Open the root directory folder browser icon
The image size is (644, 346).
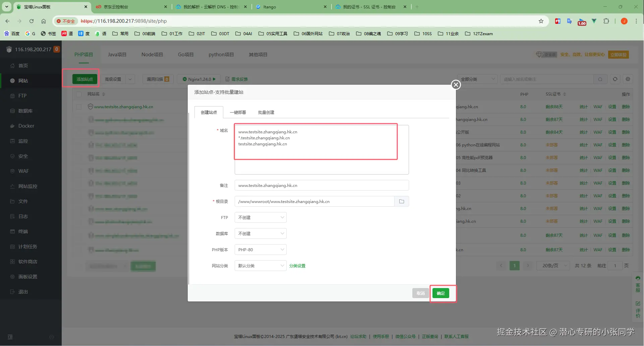point(402,201)
